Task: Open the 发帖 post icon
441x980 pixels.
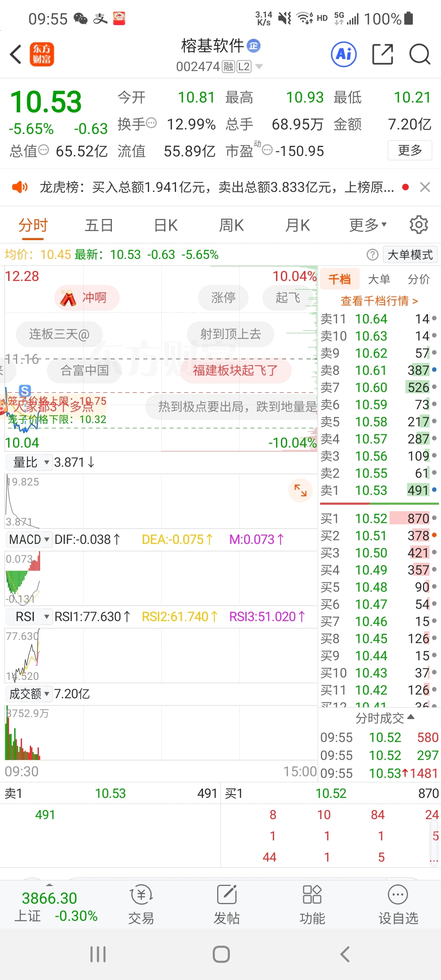Action: (x=227, y=904)
